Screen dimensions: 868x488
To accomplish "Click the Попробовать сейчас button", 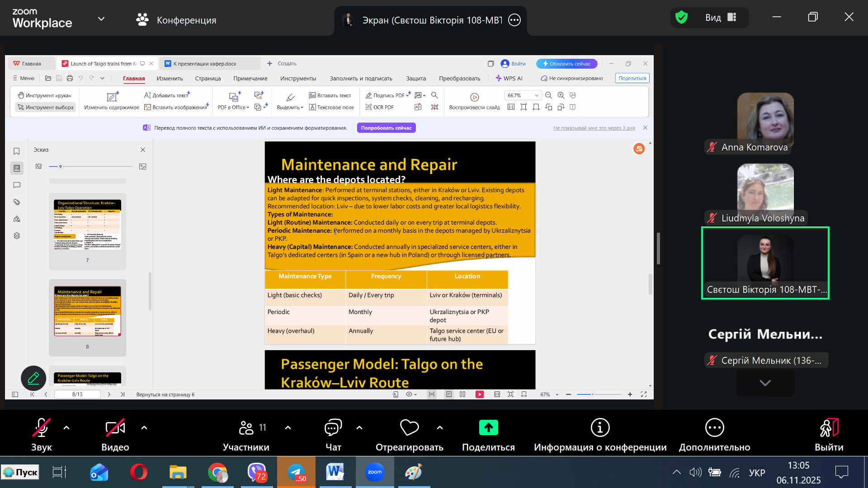I will pos(386,128).
